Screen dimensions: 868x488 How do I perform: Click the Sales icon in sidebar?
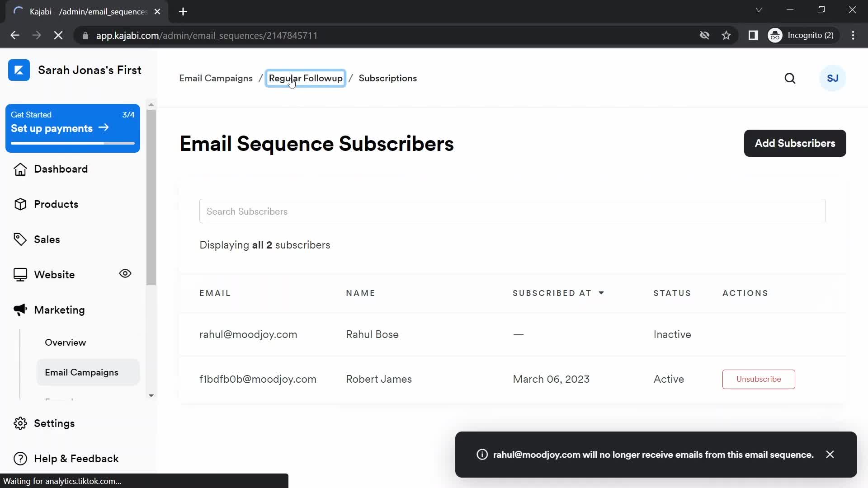(20, 239)
